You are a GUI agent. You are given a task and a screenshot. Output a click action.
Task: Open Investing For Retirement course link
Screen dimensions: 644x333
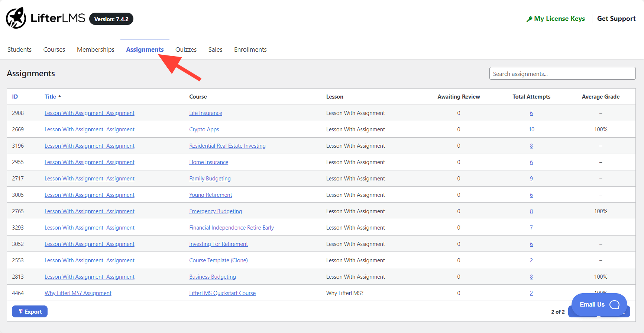click(219, 244)
